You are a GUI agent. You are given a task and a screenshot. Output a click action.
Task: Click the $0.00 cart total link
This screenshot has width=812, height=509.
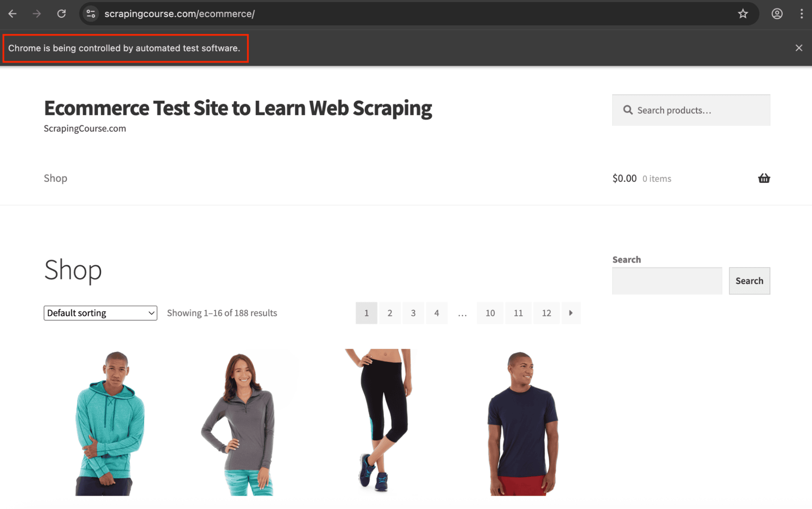pyautogui.click(x=624, y=178)
